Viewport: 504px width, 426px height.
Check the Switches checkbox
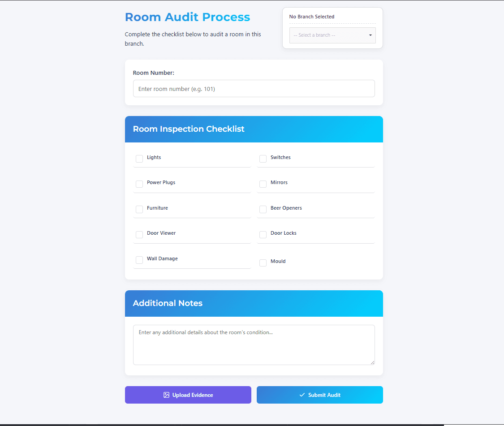click(263, 159)
